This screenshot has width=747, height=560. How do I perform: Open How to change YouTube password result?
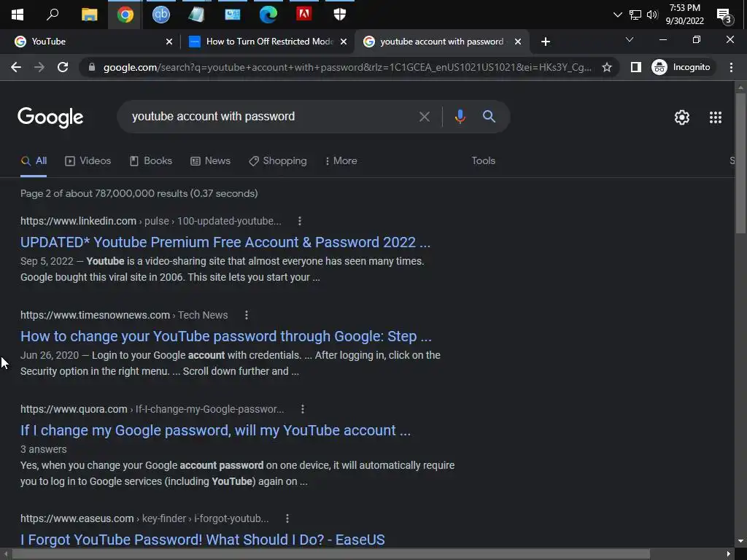pyautogui.click(x=226, y=336)
